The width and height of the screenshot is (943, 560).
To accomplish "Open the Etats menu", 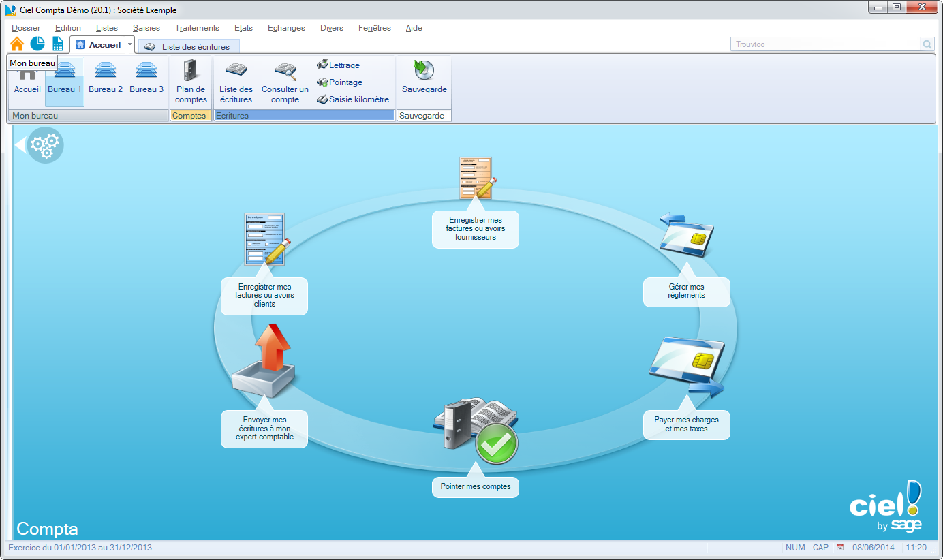I will tap(243, 28).
